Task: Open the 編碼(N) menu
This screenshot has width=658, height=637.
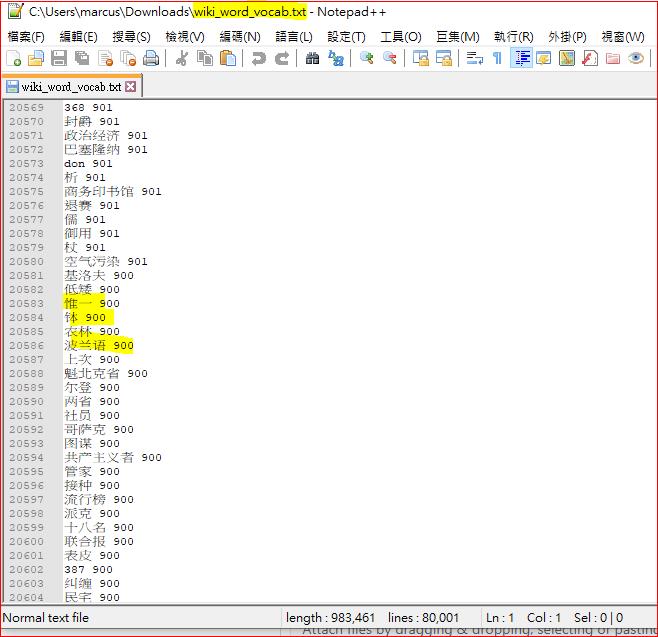Action: tap(240, 37)
